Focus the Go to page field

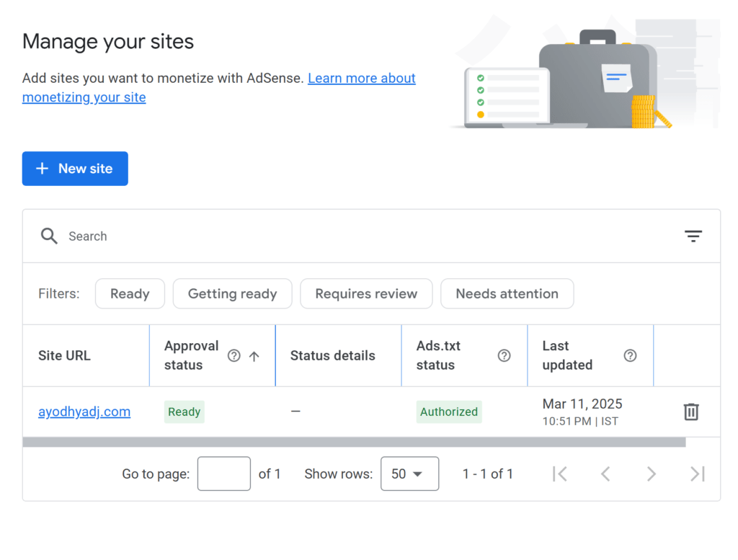click(224, 474)
